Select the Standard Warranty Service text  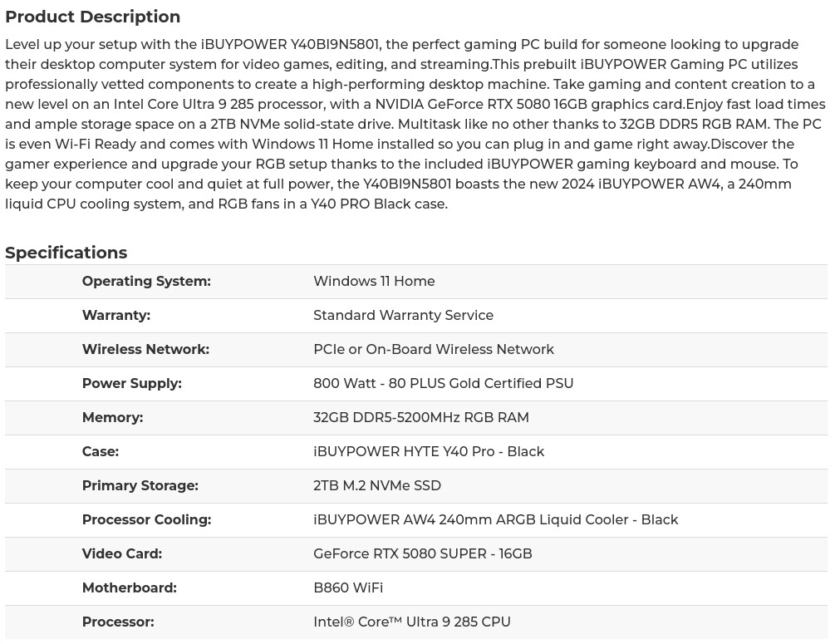click(x=403, y=316)
